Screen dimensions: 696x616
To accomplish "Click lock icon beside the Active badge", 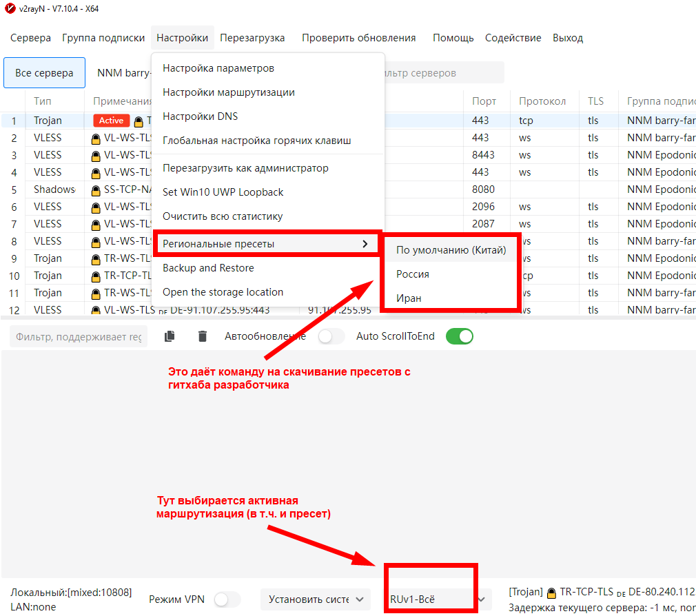I will [139, 121].
